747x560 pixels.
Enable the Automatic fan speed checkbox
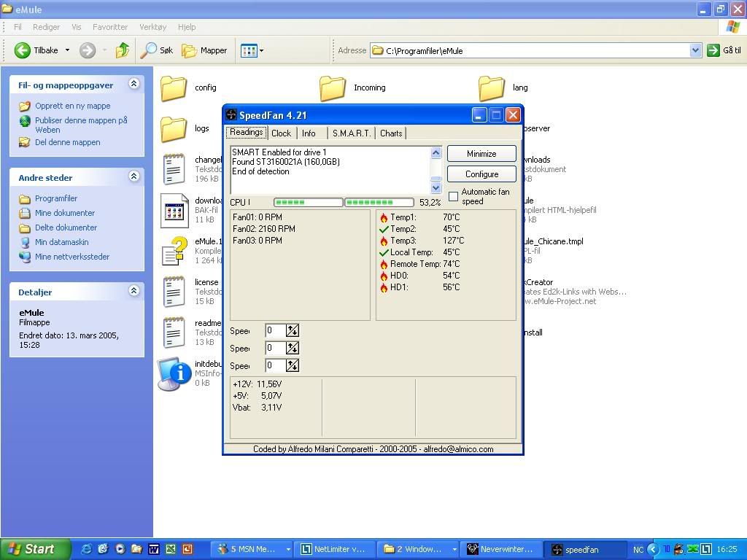pyautogui.click(x=454, y=196)
